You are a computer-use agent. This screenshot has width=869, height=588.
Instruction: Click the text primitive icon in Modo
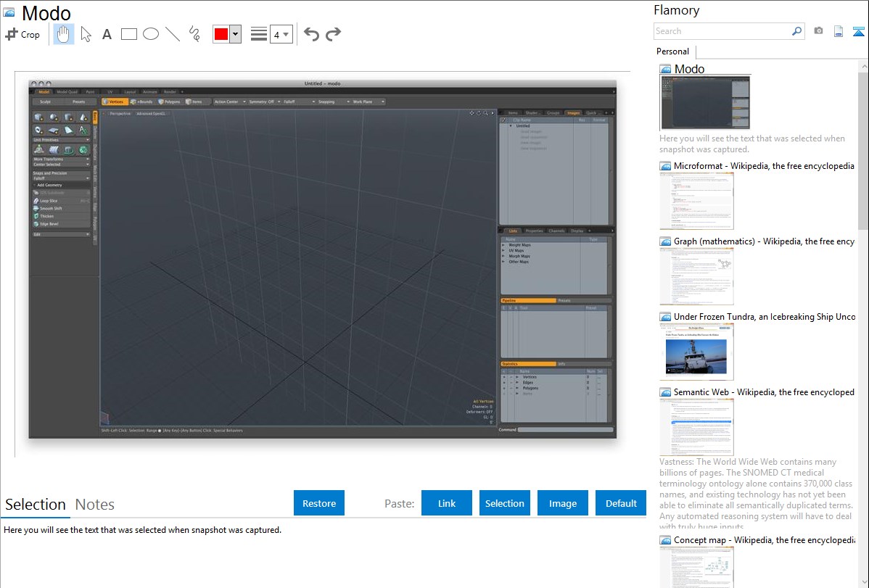[x=83, y=131]
